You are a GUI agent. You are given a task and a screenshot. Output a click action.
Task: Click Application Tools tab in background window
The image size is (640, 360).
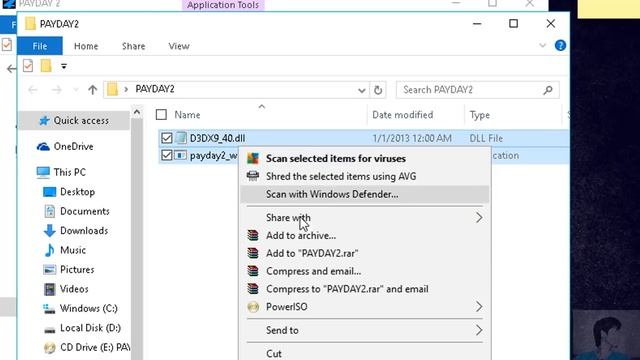(223, 5)
